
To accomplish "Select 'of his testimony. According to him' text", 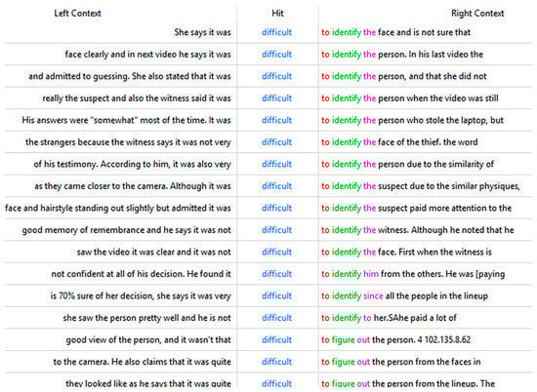I will (132, 164).
